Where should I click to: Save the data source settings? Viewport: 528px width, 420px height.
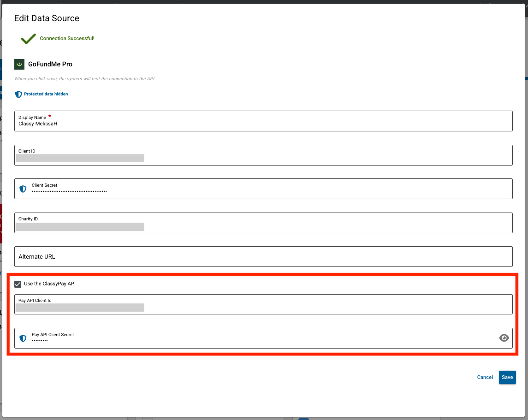pyautogui.click(x=507, y=377)
